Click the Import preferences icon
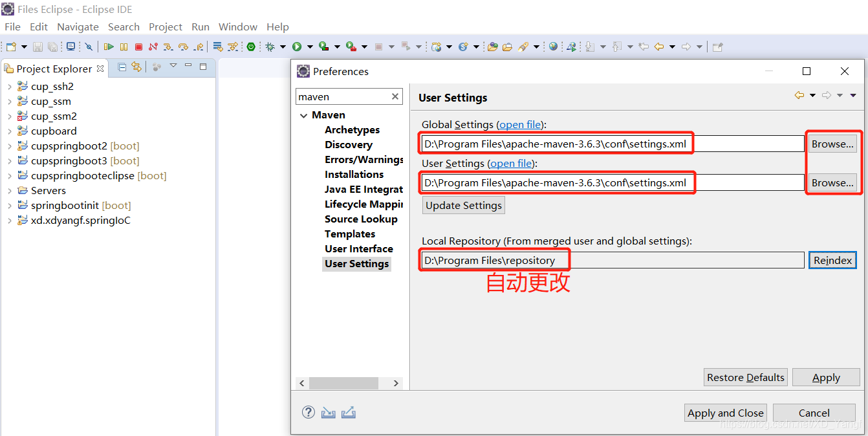The image size is (868, 436). (x=329, y=412)
